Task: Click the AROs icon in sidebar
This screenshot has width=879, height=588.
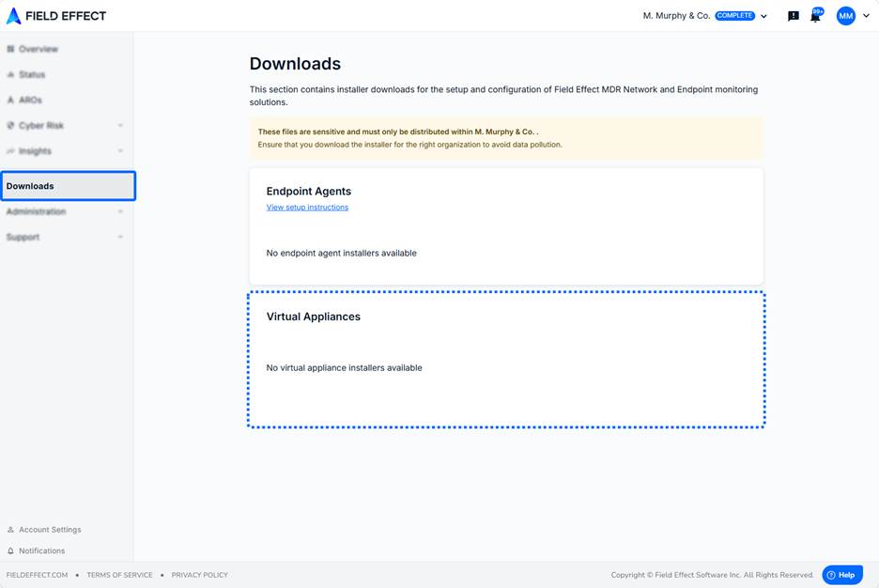Action: [x=10, y=100]
